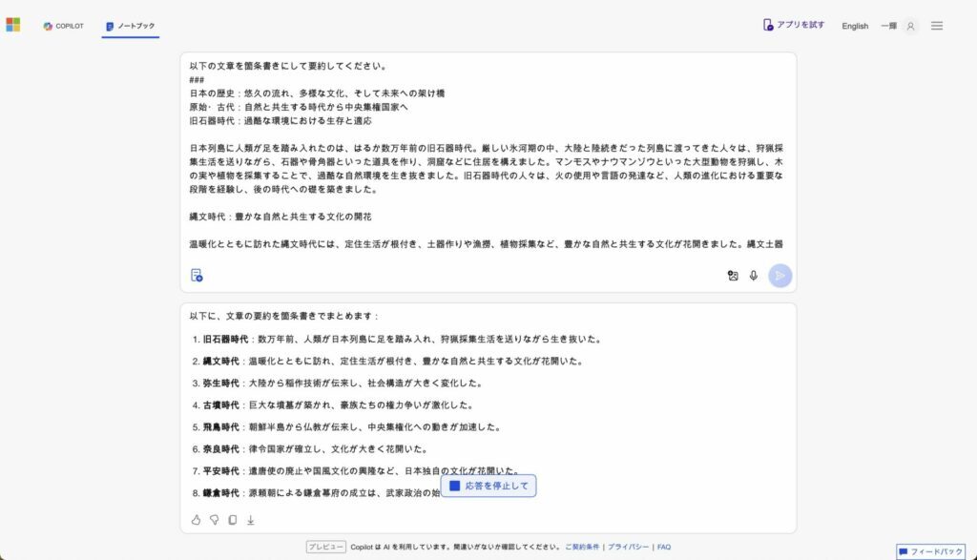
Task: Click the thumbs up like icon
Action: click(196, 520)
